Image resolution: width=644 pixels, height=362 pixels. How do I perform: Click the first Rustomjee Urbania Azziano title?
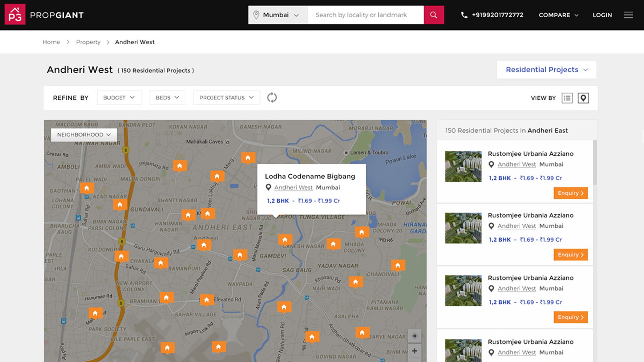click(x=531, y=154)
